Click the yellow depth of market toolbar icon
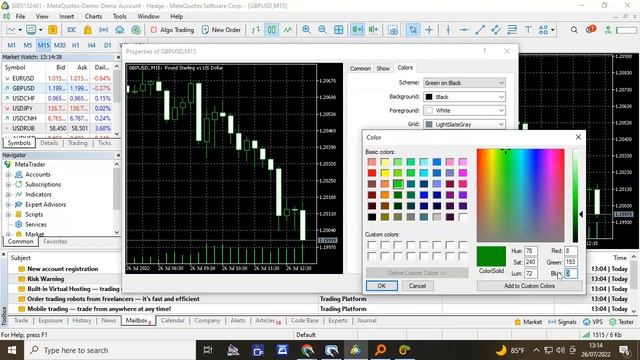640x360 pixels. 53,30
